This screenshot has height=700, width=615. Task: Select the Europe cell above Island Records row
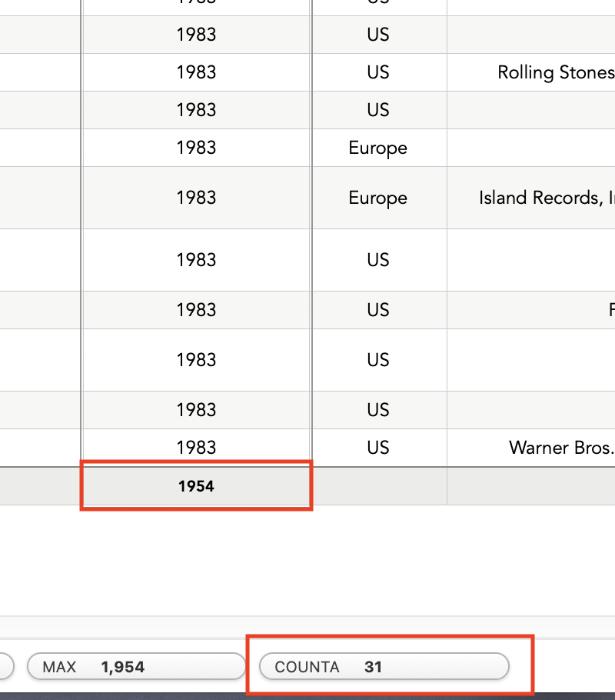(x=378, y=148)
